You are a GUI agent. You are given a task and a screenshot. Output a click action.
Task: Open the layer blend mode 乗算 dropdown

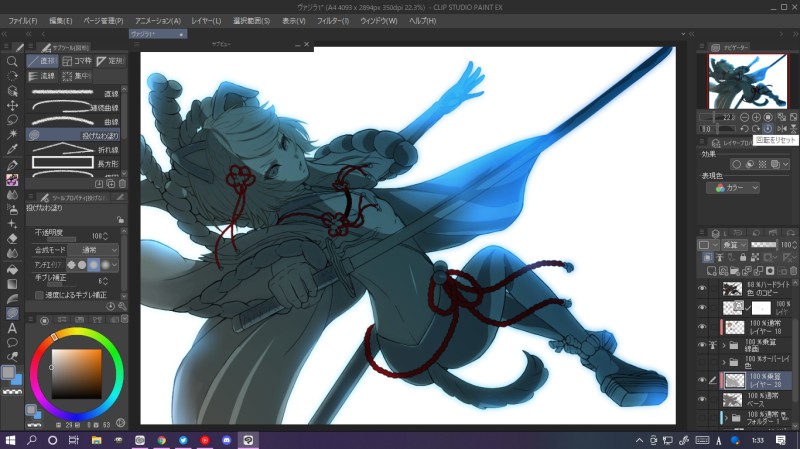(734, 245)
